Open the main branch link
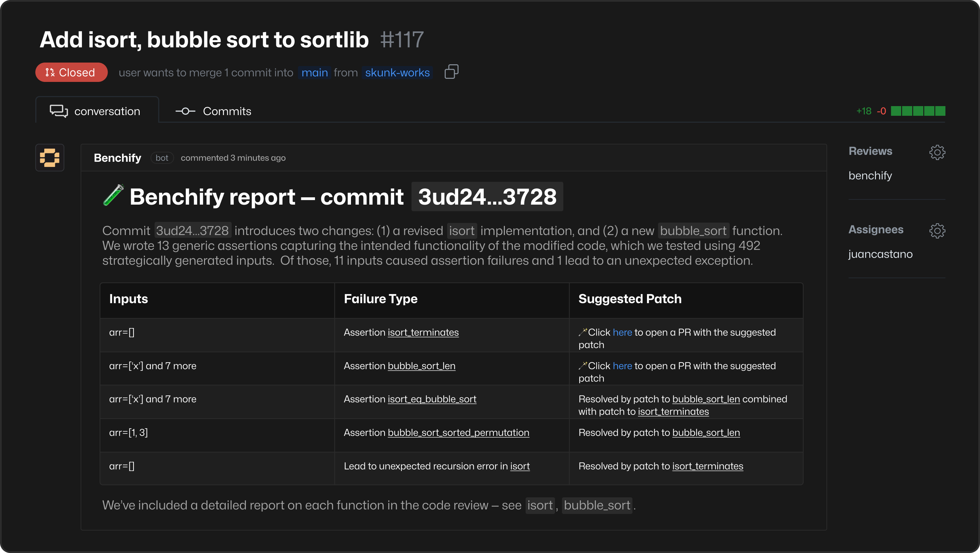Viewport: 980px width, 553px height. [x=314, y=72]
